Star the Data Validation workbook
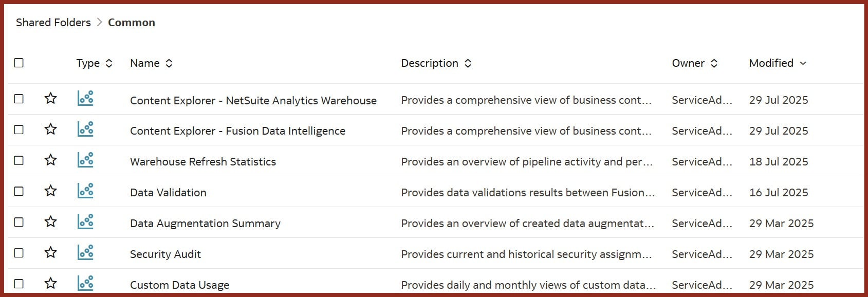Viewport: 868px width, 297px height. click(50, 191)
